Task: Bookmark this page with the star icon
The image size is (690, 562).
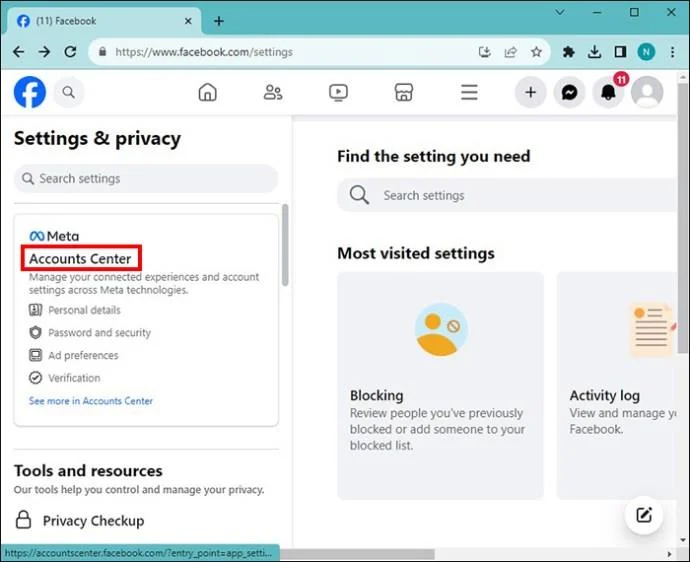Action: pos(536,52)
